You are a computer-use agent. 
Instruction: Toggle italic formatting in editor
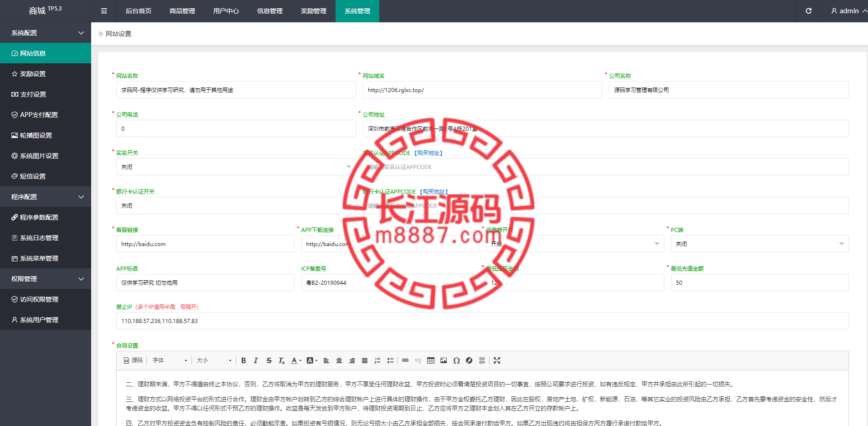pos(256,360)
